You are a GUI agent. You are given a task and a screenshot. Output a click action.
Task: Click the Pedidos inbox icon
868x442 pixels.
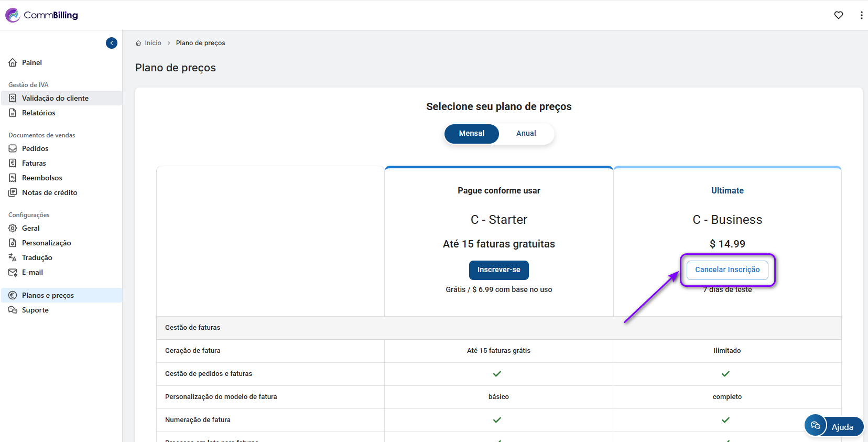13,148
